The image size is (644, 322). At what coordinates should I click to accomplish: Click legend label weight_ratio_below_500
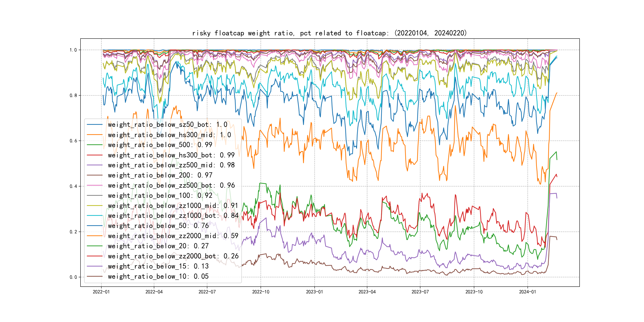tap(160, 145)
